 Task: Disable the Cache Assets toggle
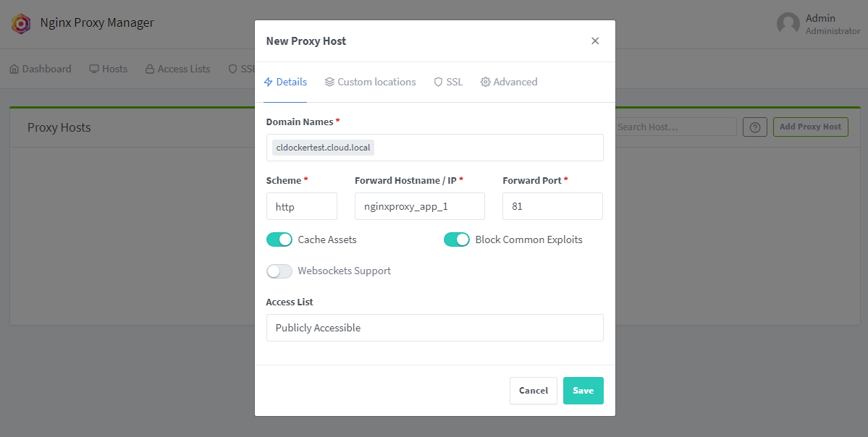coord(279,239)
